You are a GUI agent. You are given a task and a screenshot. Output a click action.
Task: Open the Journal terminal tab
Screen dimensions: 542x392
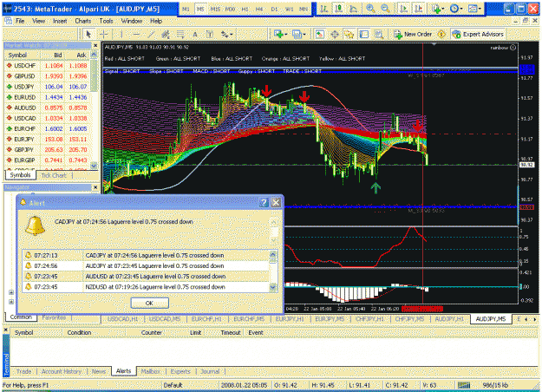tap(210, 371)
